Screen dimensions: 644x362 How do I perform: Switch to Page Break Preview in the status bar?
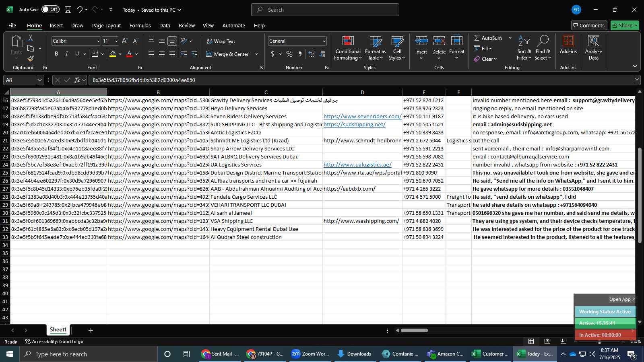click(563, 341)
